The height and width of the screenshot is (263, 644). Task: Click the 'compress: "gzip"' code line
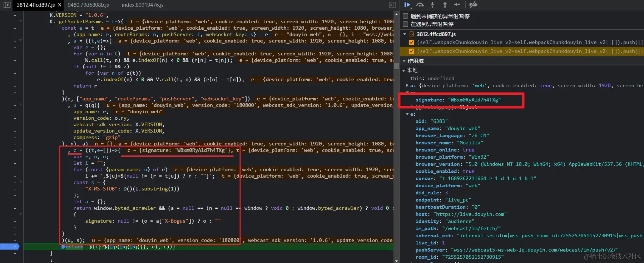[x=97, y=137]
